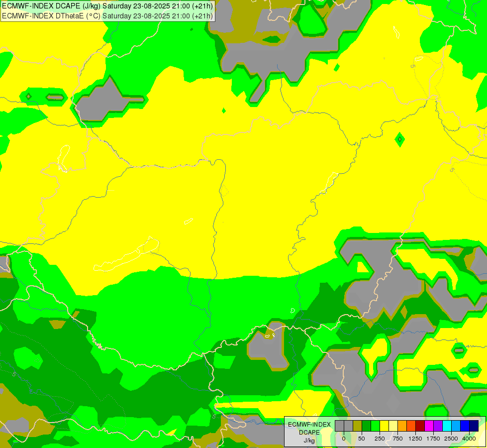Select the saturated yellow legend color swatch

click(x=384, y=426)
